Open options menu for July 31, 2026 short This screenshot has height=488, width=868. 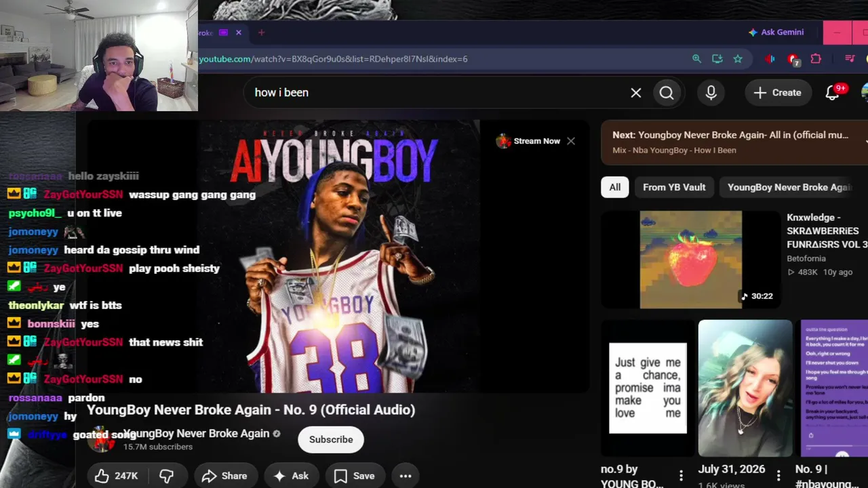[x=778, y=476]
